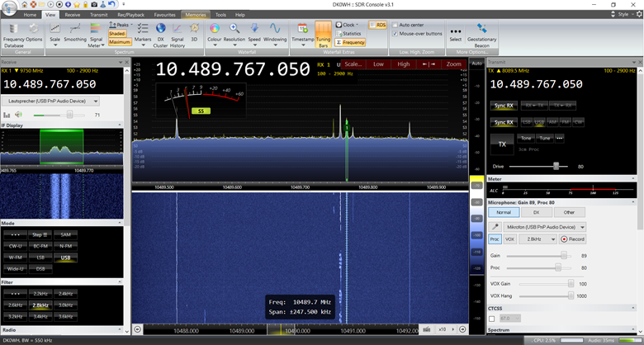Toggle the Frequency waterfall extra
The height and width of the screenshot is (345, 644).
(350, 42)
